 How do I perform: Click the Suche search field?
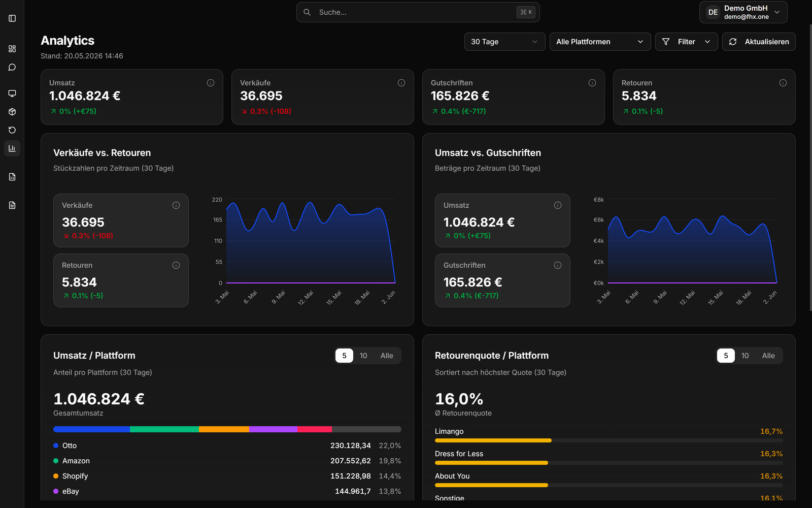[x=418, y=12]
